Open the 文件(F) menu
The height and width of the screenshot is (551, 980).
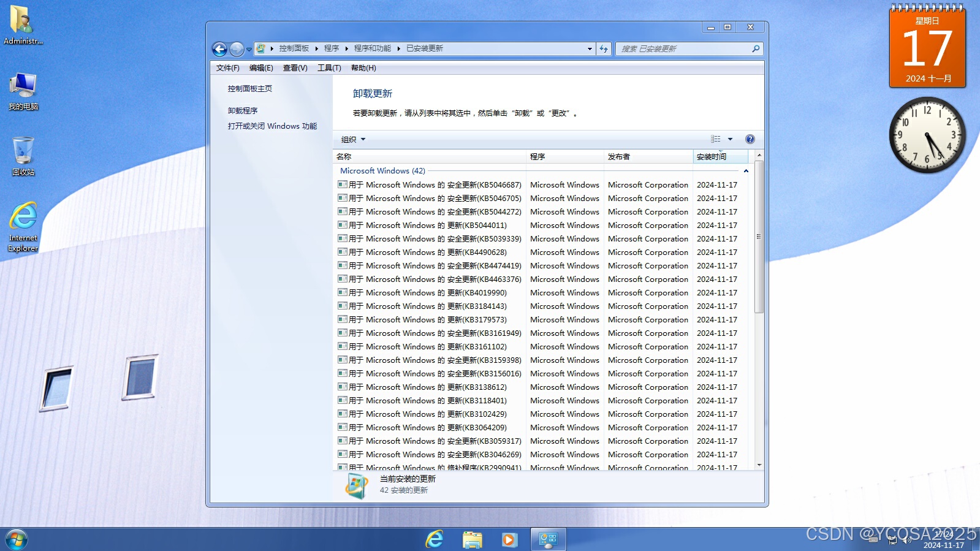point(228,68)
